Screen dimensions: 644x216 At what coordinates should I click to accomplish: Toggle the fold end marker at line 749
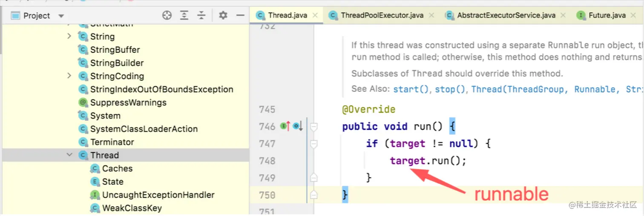[x=314, y=178]
